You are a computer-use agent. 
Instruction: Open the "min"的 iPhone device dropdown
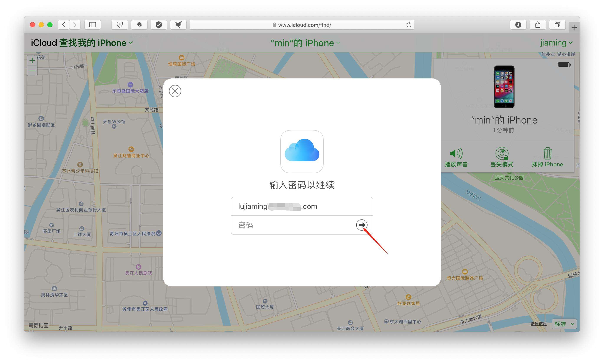coord(305,43)
